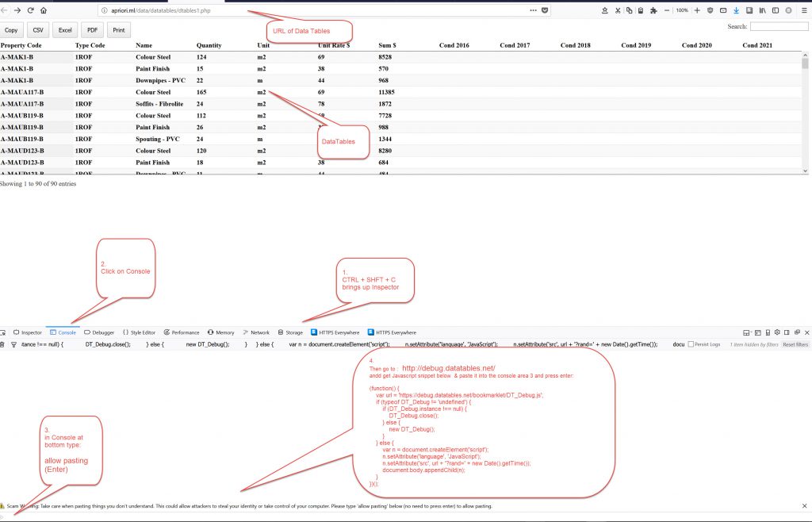Sort table by Property Code column header

(21, 45)
